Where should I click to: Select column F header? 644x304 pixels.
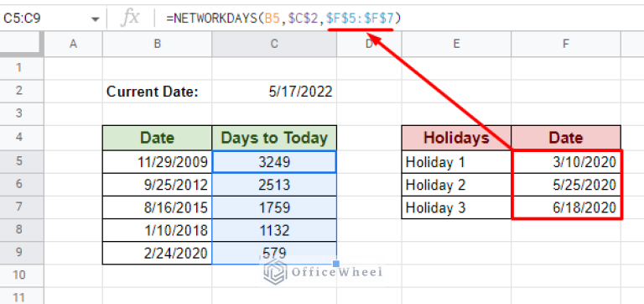566,44
